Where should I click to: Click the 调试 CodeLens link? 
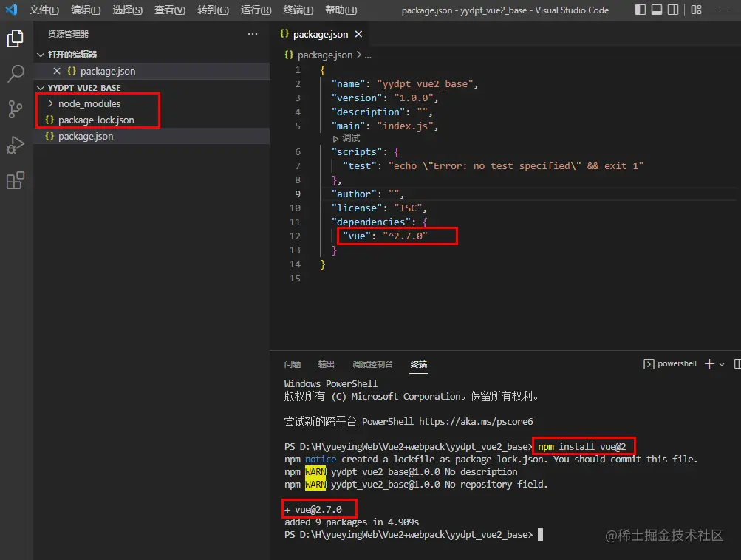pyautogui.click(x=351, y=138)
